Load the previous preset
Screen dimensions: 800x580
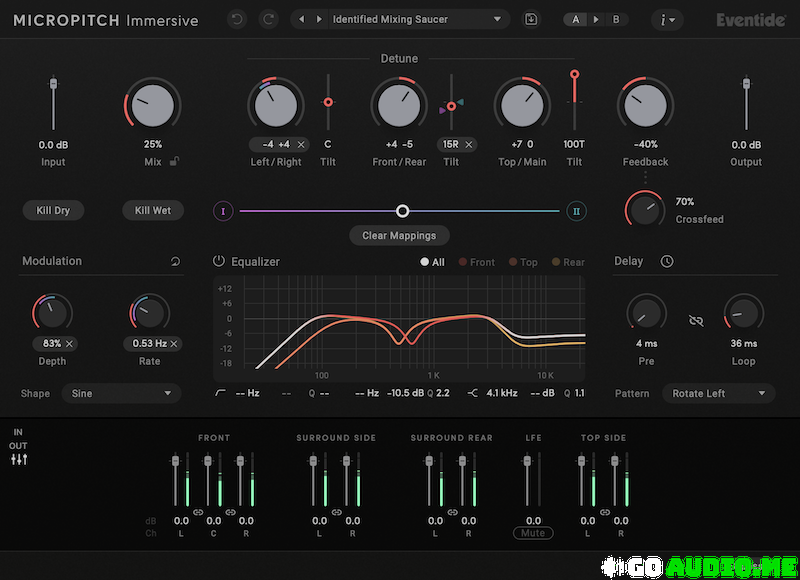[302, 19]
